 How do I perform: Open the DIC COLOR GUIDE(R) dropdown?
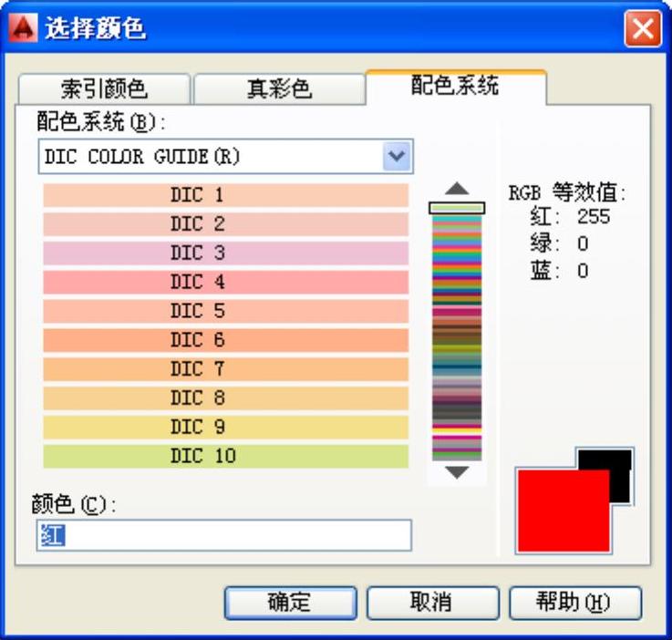[397, 157]
